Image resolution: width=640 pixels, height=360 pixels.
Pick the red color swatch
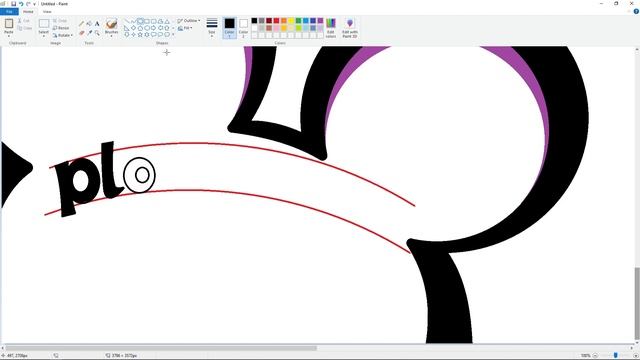click(276, 20)
